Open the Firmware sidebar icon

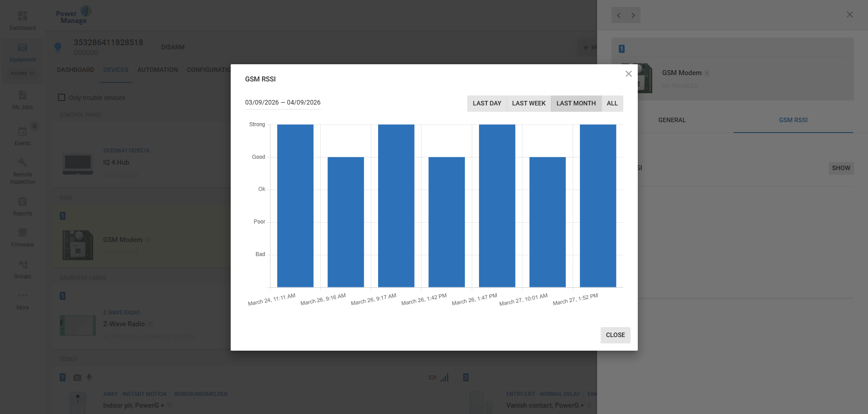pyautogui.click(x=22, y=233)
